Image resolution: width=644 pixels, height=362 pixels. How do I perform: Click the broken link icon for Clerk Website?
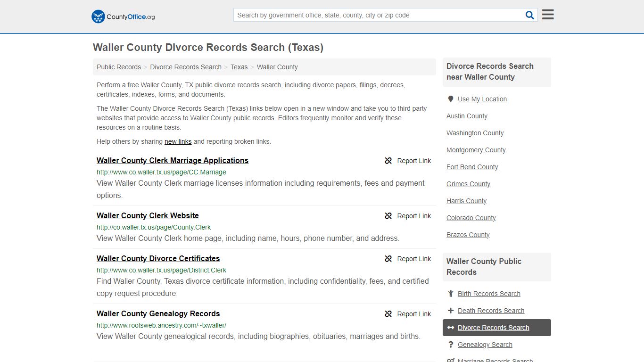pos(388,216)
